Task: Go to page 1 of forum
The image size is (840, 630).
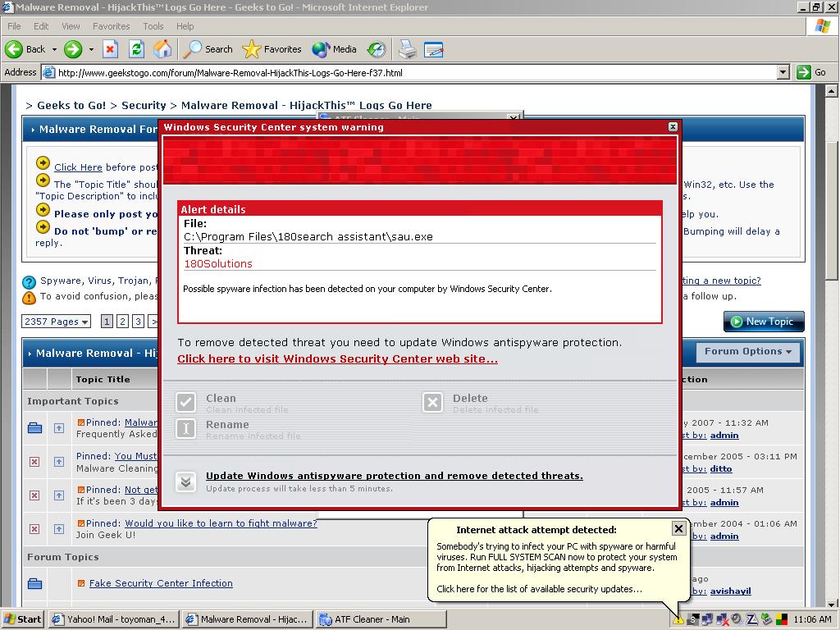Action: (x=107, y=322)
